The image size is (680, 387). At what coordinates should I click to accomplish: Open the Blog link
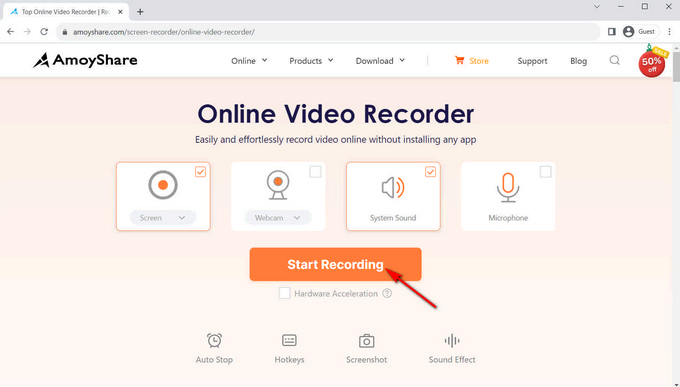click(578, 61)
